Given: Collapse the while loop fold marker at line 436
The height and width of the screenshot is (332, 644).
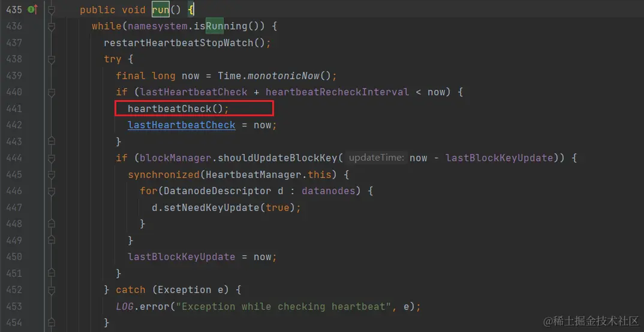Looking at the screenshot, I should (x=52, y=26).
